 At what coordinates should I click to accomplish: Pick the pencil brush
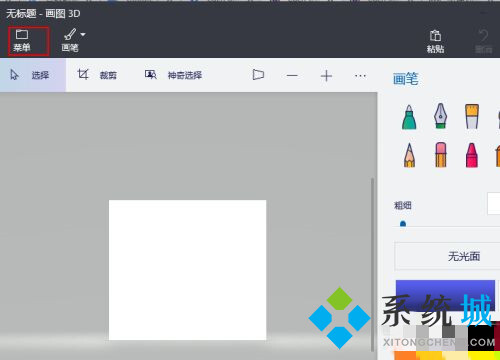coord(409,155)
